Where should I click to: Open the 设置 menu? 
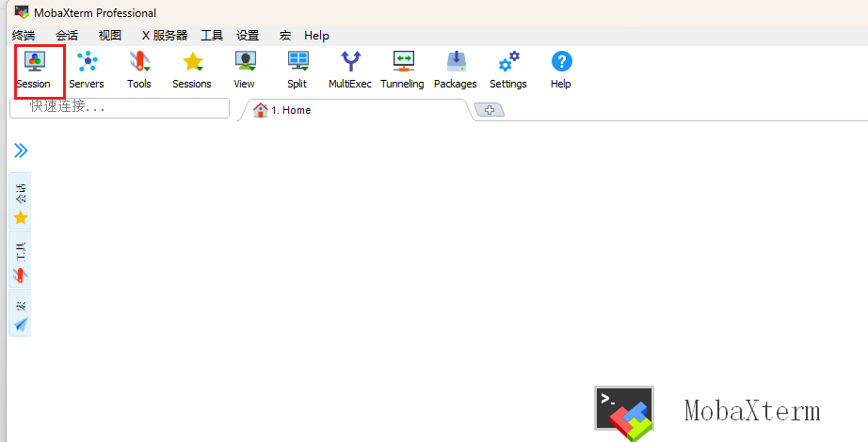click(x=248, y=36)
